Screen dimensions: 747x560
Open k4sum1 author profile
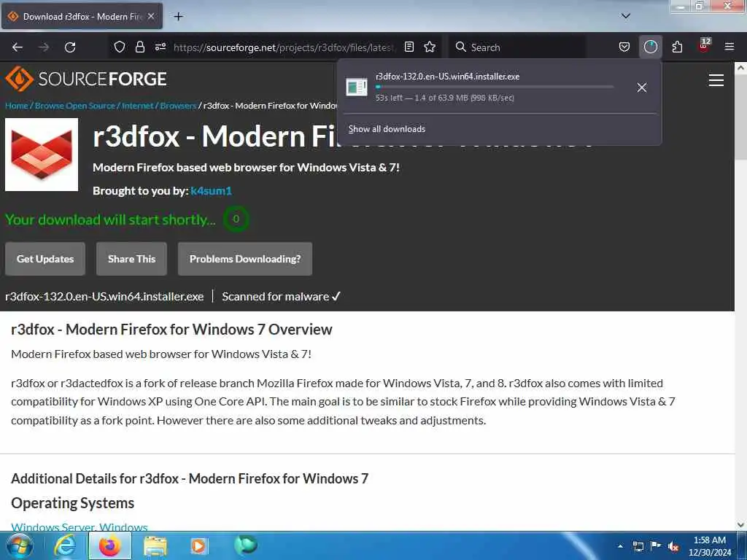click(x=211, y=191)
